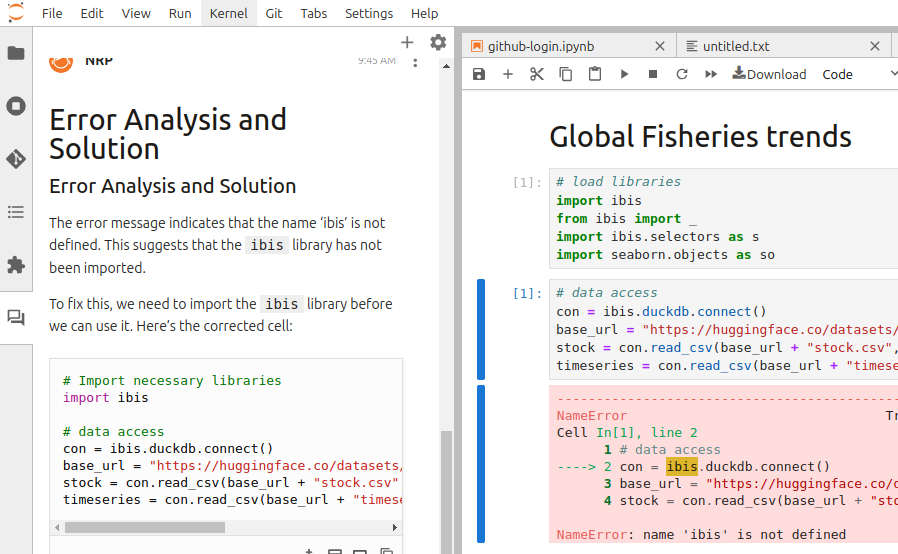Open the file browser folder icon
The width and height of the screenshot is (898, 554).
16,53
